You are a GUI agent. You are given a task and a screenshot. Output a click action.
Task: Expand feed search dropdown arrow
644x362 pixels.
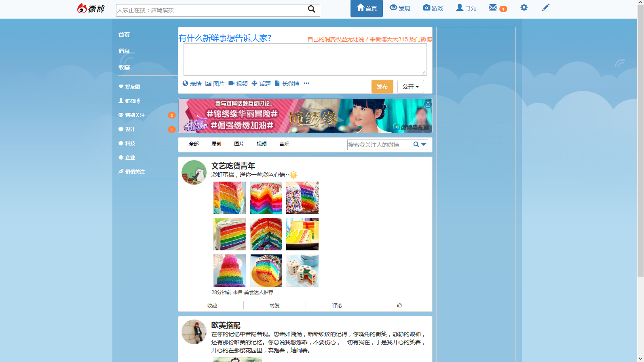tap(424, 144)
